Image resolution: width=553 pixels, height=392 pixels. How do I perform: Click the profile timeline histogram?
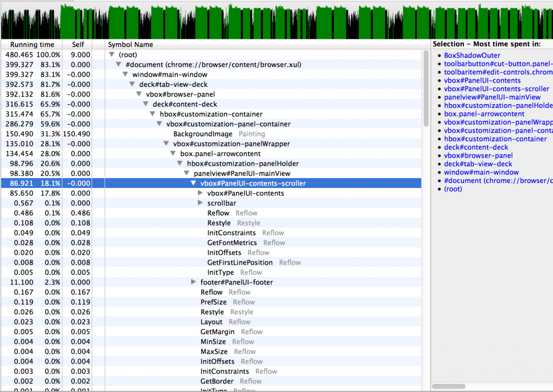tap(276, 21)
